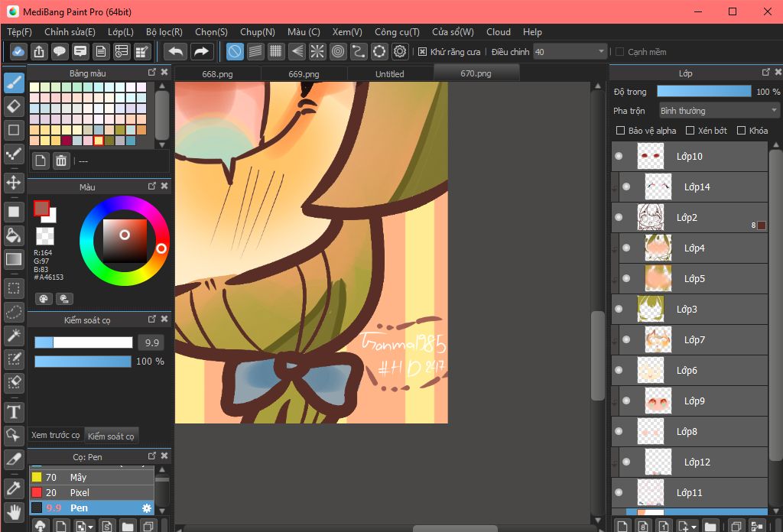Switch to 669.png tab
The image size is (783, 532).
(x=304, y=74)
